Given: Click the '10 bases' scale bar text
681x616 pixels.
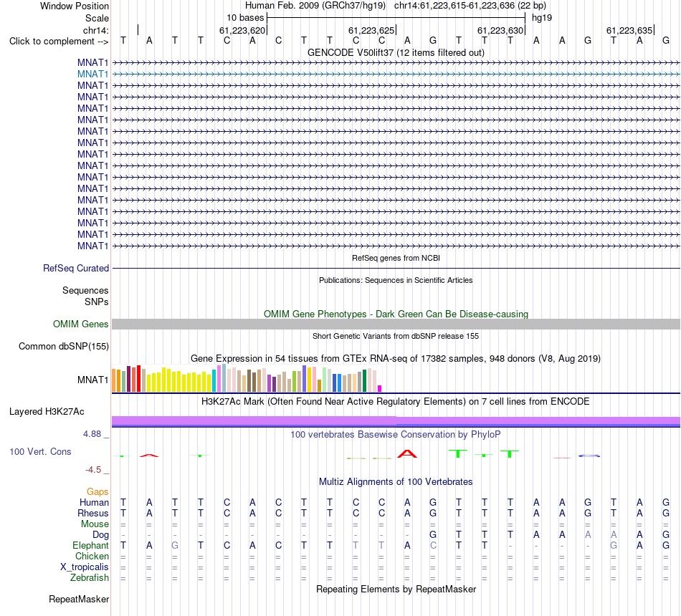Looking at the screenshot, I should tap(245, 18).
